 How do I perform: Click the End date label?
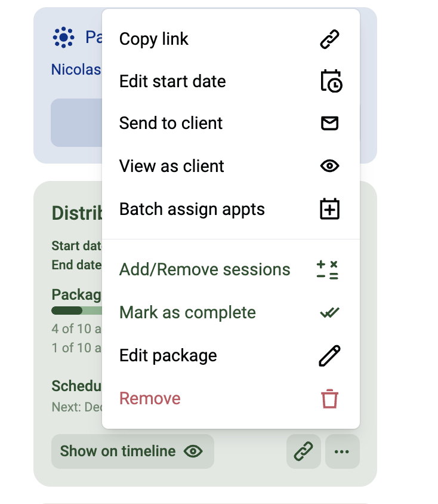click(77, 265)
